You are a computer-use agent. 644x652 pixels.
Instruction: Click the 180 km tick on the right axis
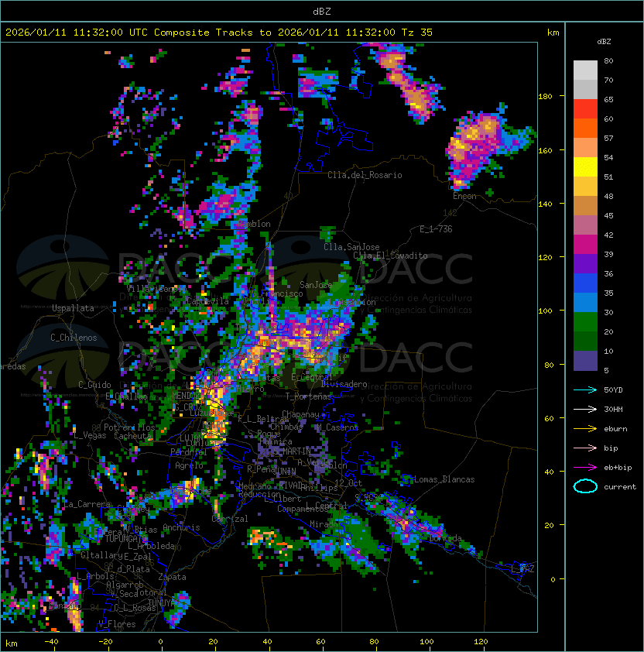click(545, 96)
